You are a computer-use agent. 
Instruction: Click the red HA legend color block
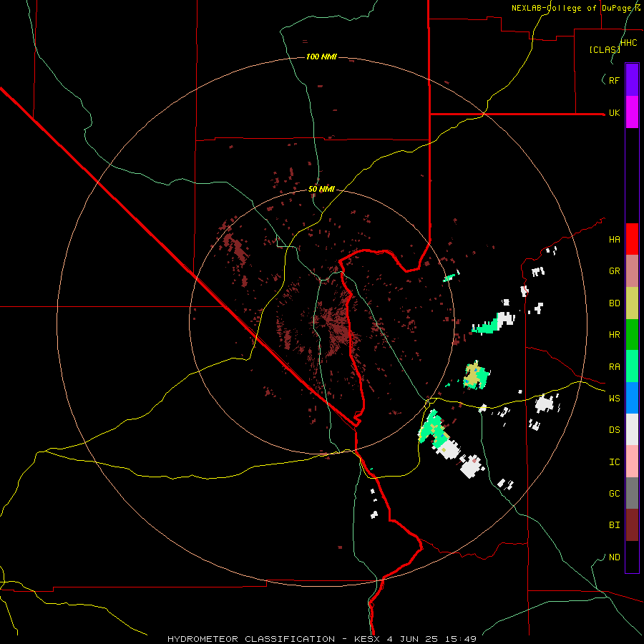632,239
